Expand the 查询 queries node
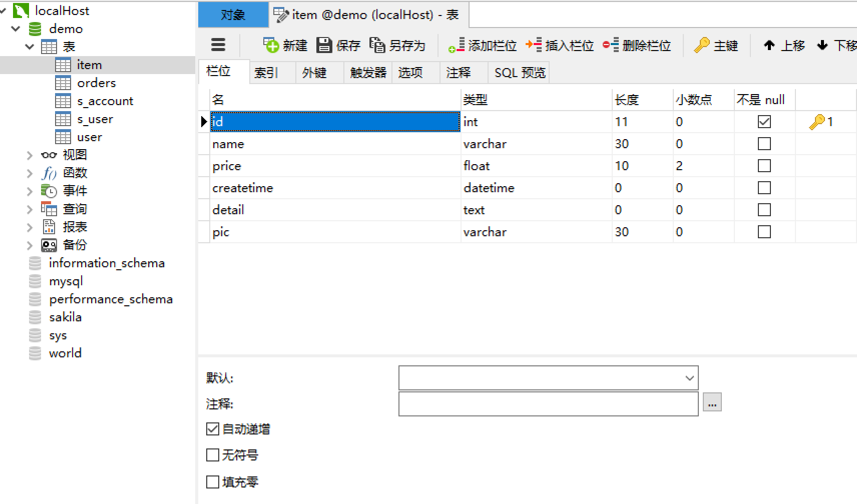This screenshot has height=504, width=857. coord(30,209)
